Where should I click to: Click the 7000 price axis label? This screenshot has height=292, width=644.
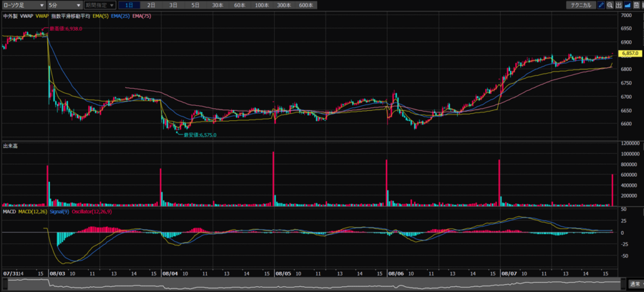pos(627,15)
